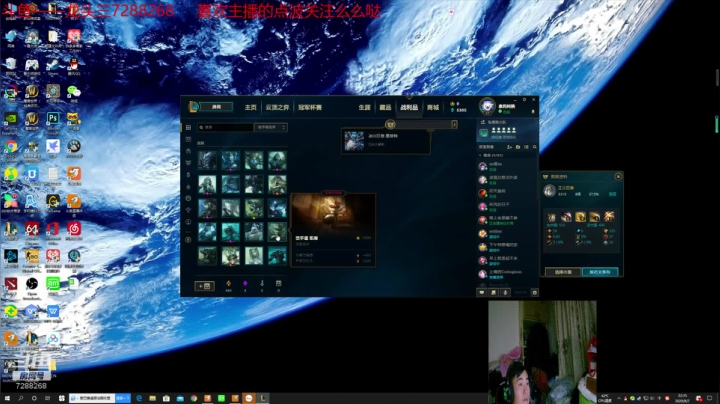Screen dimensions: 720x404
Task: Click the skin shard card with gold price
Action: [x=333, y=230]
